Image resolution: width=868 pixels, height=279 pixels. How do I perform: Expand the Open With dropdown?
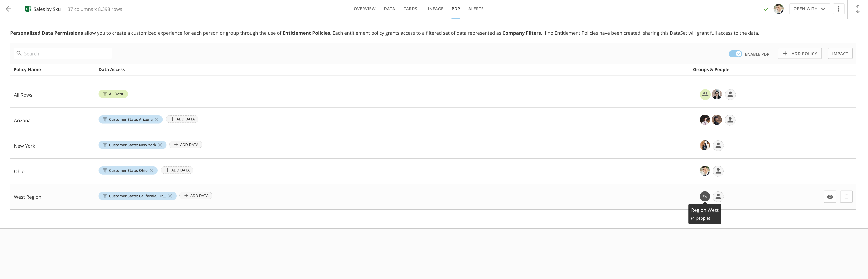click(809, 9)
